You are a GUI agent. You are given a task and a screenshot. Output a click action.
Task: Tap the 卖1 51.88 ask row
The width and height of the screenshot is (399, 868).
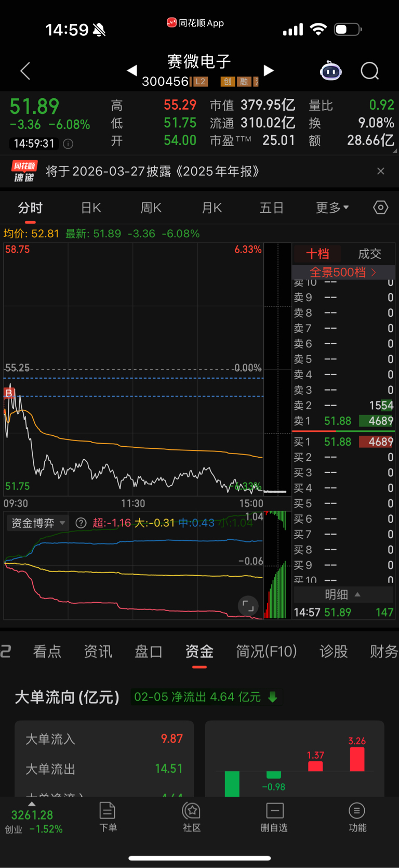[x=343, y=421]
